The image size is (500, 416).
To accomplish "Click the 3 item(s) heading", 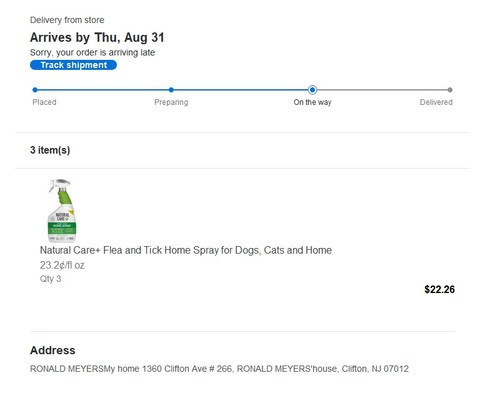I will click(50, 150).
